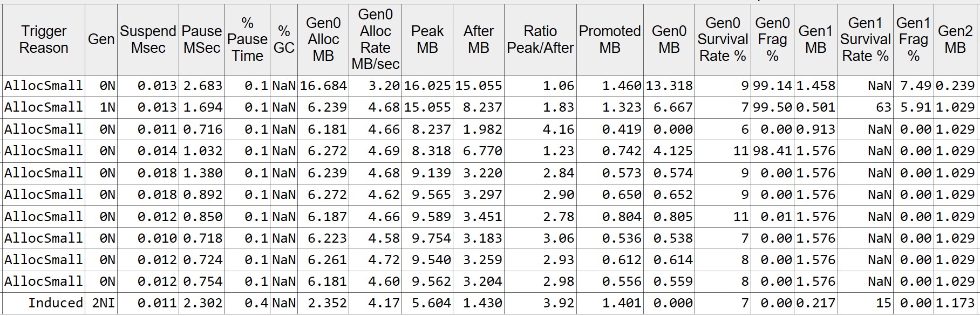The image size is (980, 316).
Task: Click the Promoted MB column header
Action: click(x=610, y=39)
